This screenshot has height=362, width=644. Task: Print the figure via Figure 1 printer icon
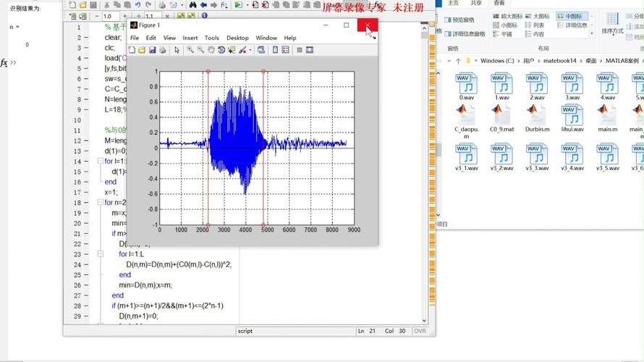163,50
